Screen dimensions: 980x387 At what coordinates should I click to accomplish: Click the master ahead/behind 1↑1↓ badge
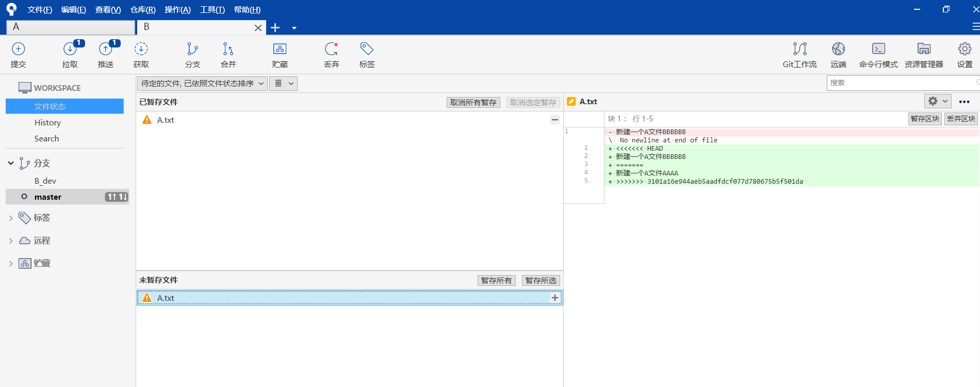(x=117, y=197)
